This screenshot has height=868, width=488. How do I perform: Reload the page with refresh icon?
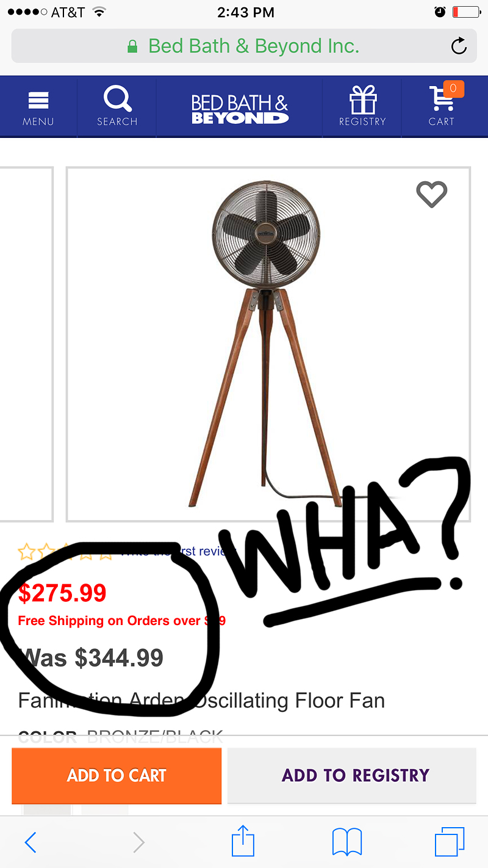(458, 46)
